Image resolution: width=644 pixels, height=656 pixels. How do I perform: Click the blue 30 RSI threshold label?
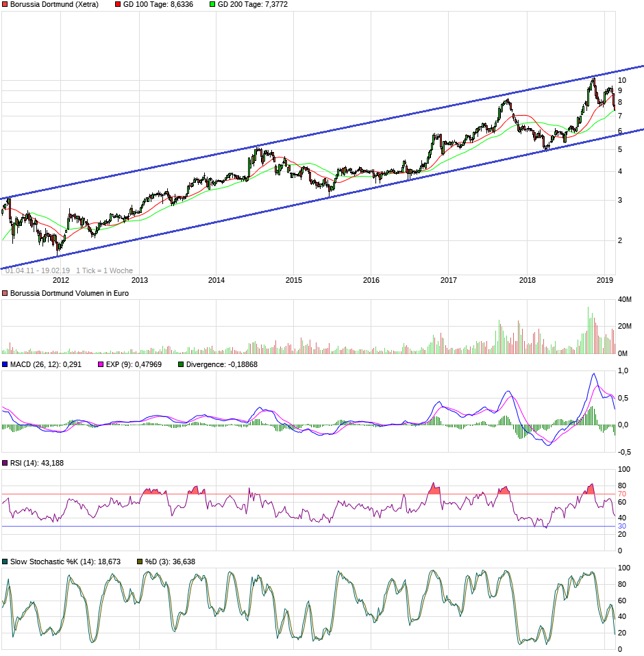622,527
